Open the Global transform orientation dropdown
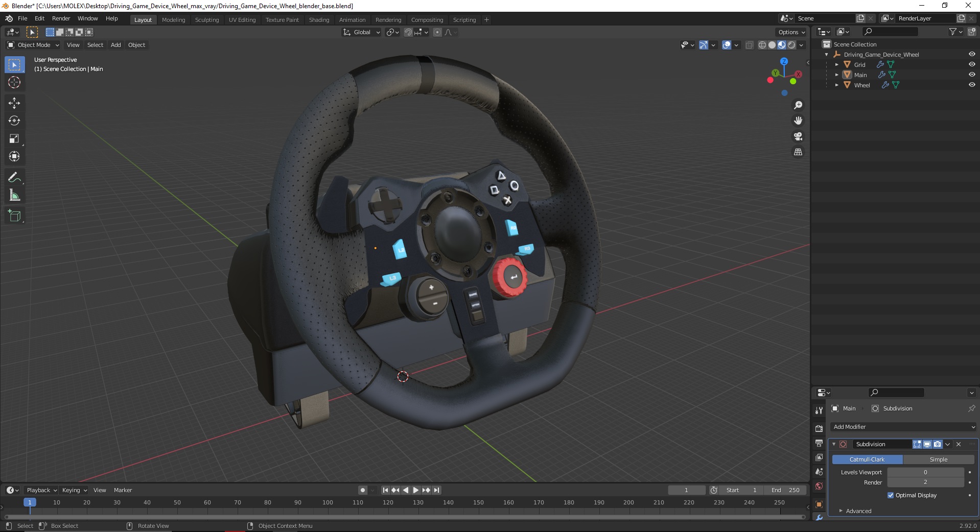 coord(361,32)
